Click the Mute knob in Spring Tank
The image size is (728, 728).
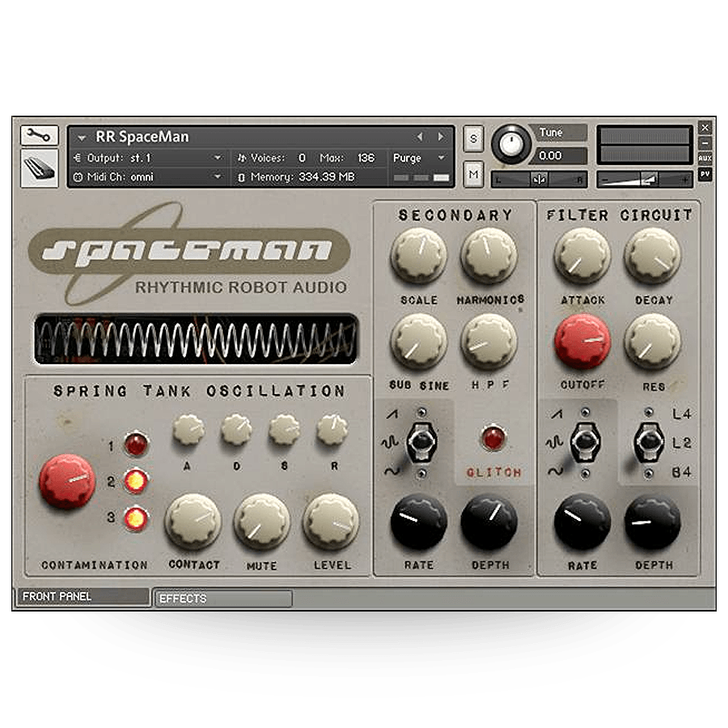(262, 522)
